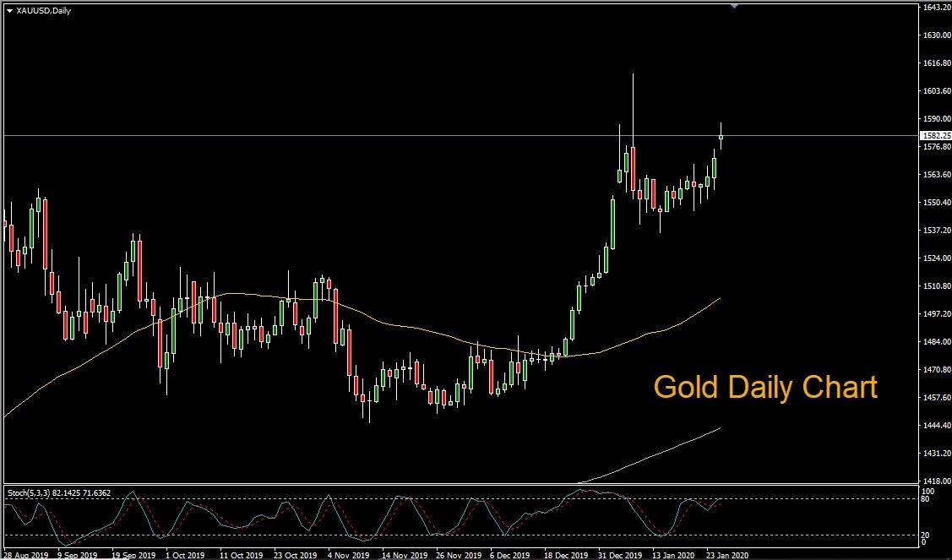Click the Gold Daily Chart text object
The height and width of the screenshot is (560, 952).
[x=764, y=388]
